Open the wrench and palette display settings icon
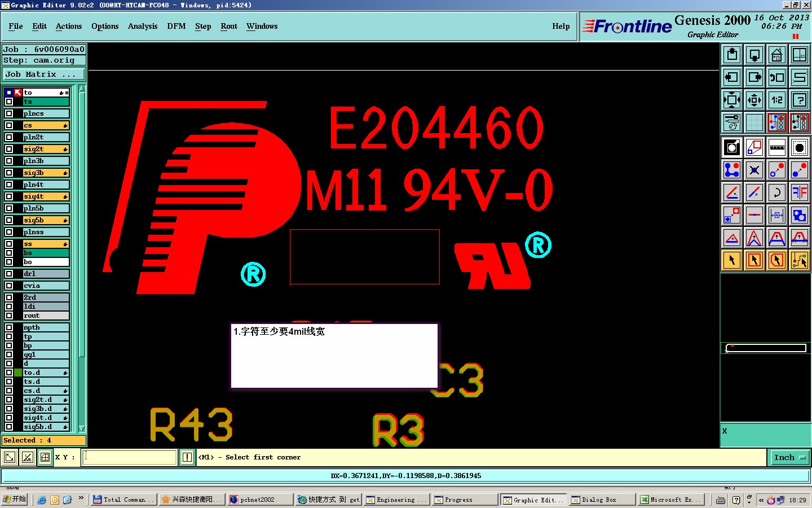812x508 pixels. click(732, 122)
